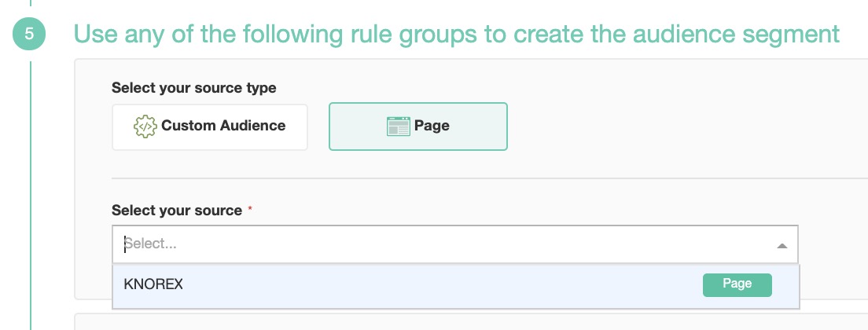Click the "Custom Audience" label text
868x330 pixels.
223,126
